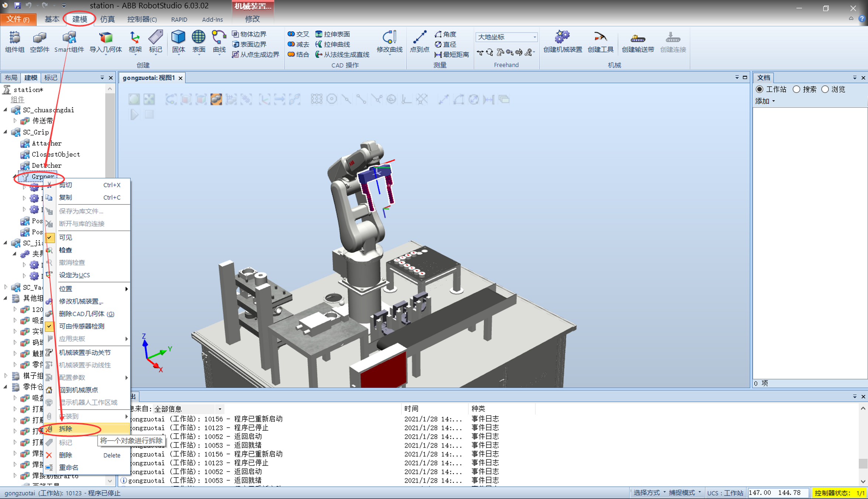Create a frame with the 框架 tool
This screenshot has height=499, width=868.
click(134, 41)
